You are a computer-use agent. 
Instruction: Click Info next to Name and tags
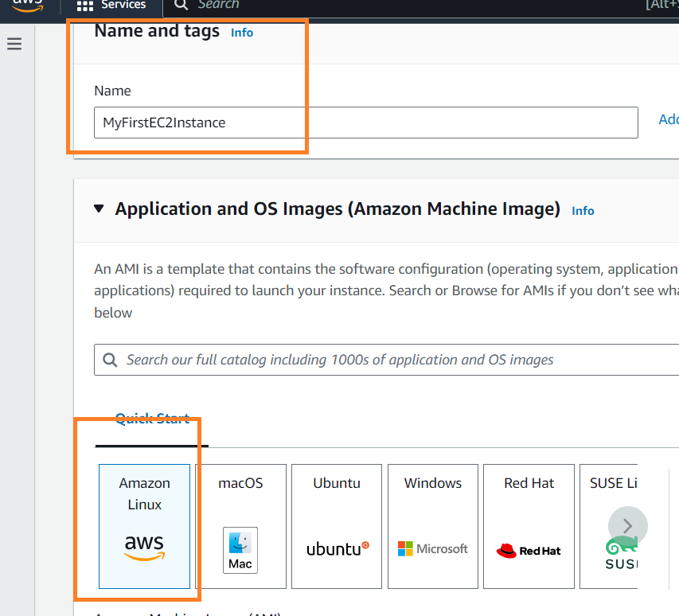[242, 33]
